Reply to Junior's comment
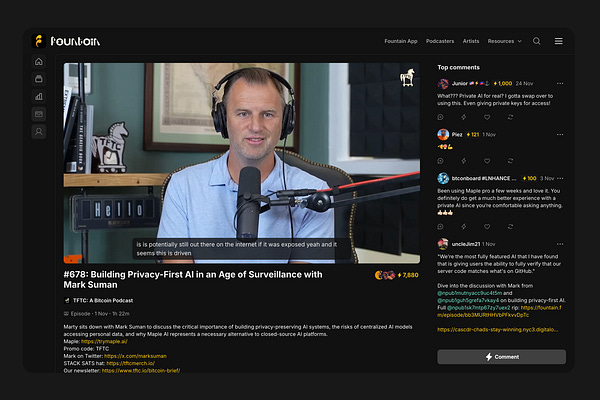Image resolution: width=600 pixels, height=400 pixels. click(440, 117)
